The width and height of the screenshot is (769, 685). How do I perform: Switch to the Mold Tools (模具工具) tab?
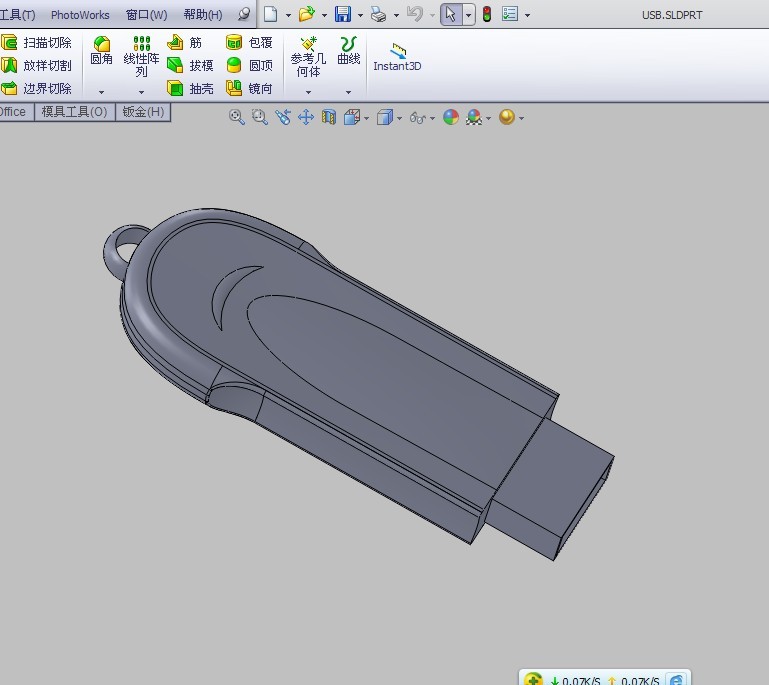tap(75, 112)
